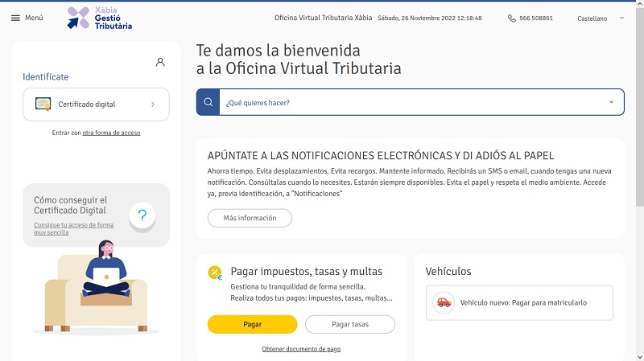This screenshot has height=361, width=644.
Task: Click the woman on armchair illustration
Action: coord(96,286)
